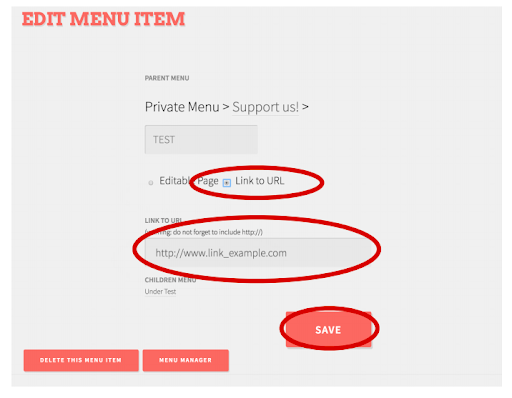This screenshot has height=398, width=512.
Task: Focus the link URL input field
Action: coord(258,253)
